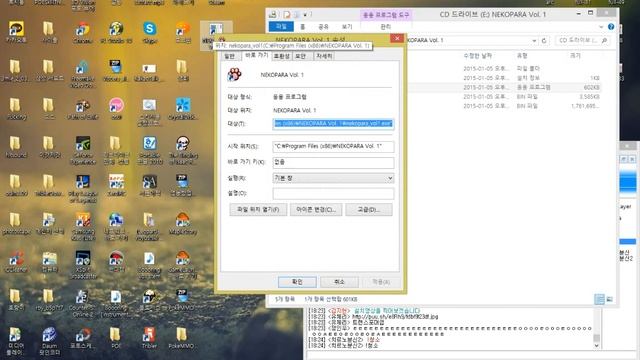Viewport: 640px width, 360px height.
Task: Click the 고급(D)... button
Action: click(x=369, y=210)
